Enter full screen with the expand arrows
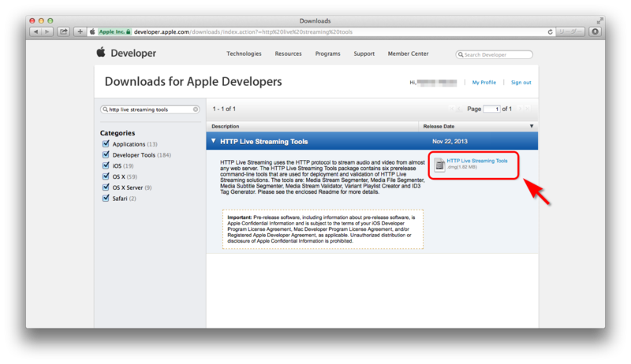 tap(599, 20)
